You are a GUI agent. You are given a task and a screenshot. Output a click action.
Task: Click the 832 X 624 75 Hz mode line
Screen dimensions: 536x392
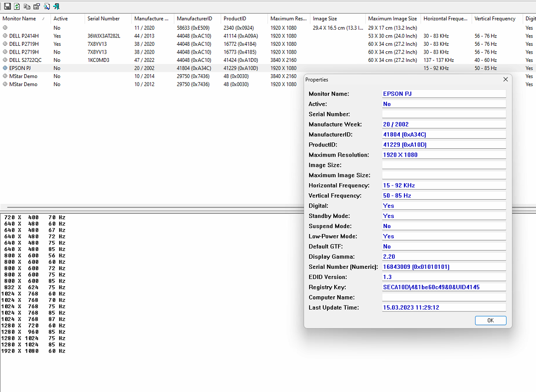34,287
